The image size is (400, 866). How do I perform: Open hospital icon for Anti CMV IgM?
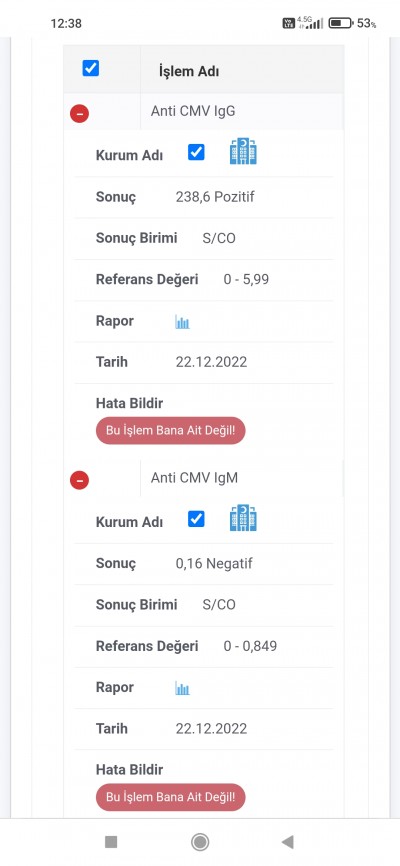243,518
